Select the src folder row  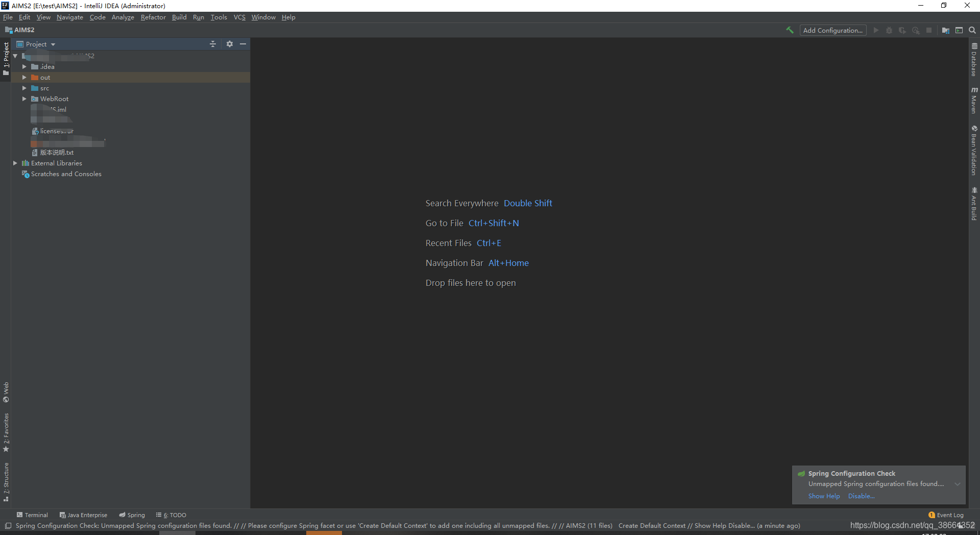(130, 88)
